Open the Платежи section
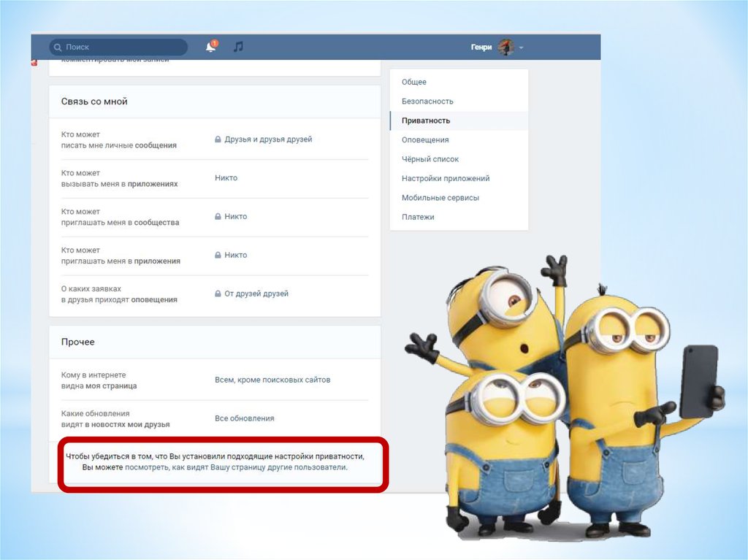Viewport: 748px width, 560px height. tap(418, 217)
